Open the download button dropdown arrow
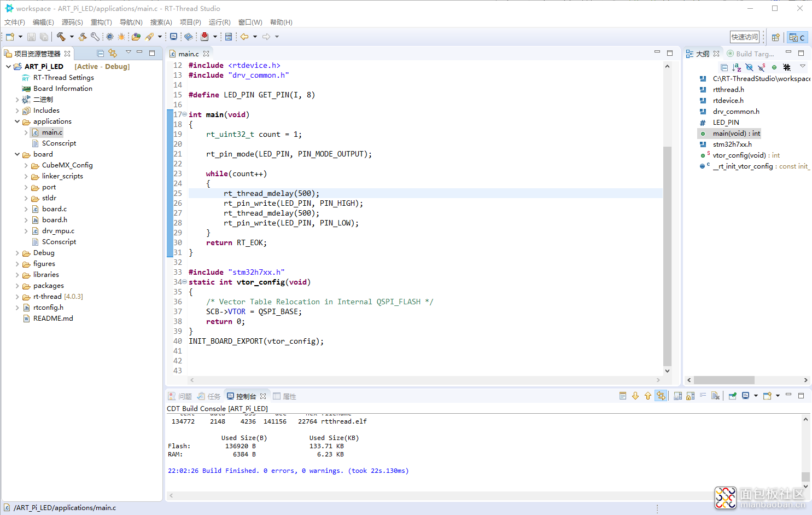Image resolution: width=812 pixels, height=515 pixels. pyautogui.click(x=215, y=37)
